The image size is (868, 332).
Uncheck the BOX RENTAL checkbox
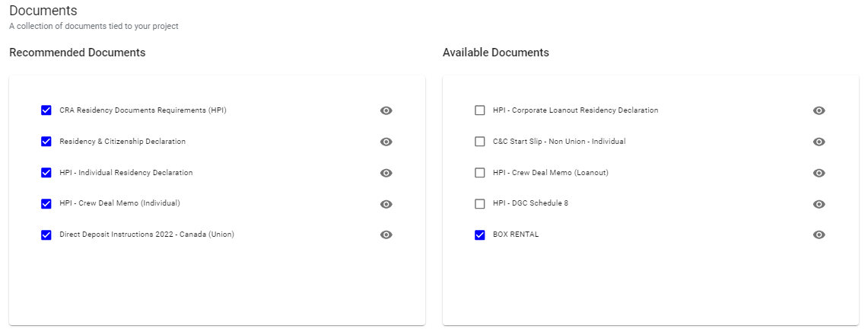480,235
